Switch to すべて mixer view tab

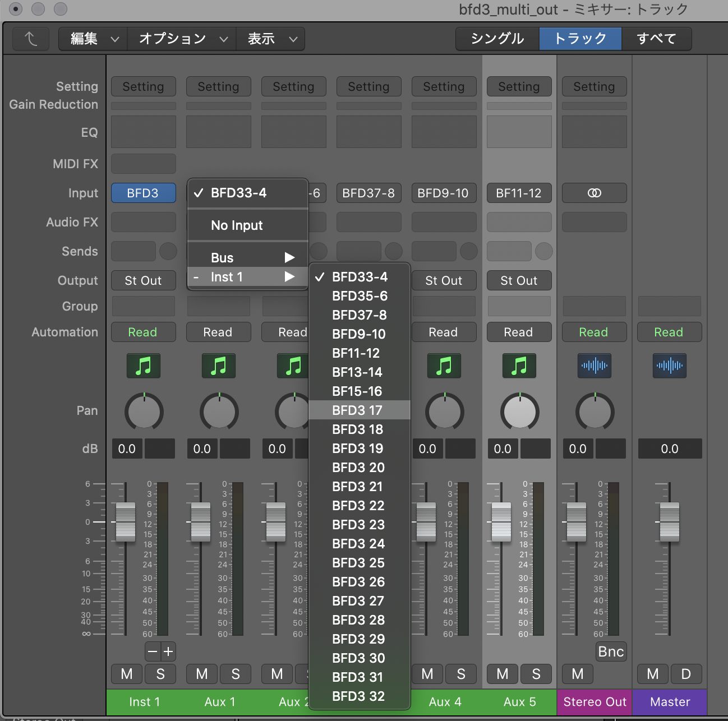(x=657, y=39)
